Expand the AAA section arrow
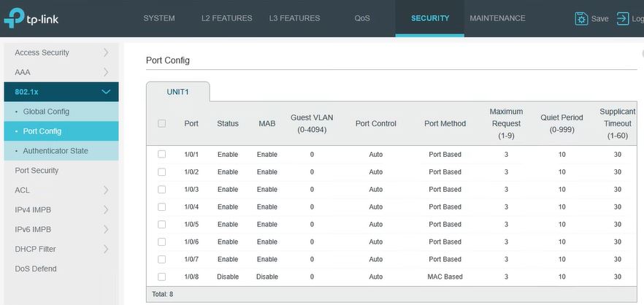The width and height of the screenshot is (644, 305). [106, 72]
